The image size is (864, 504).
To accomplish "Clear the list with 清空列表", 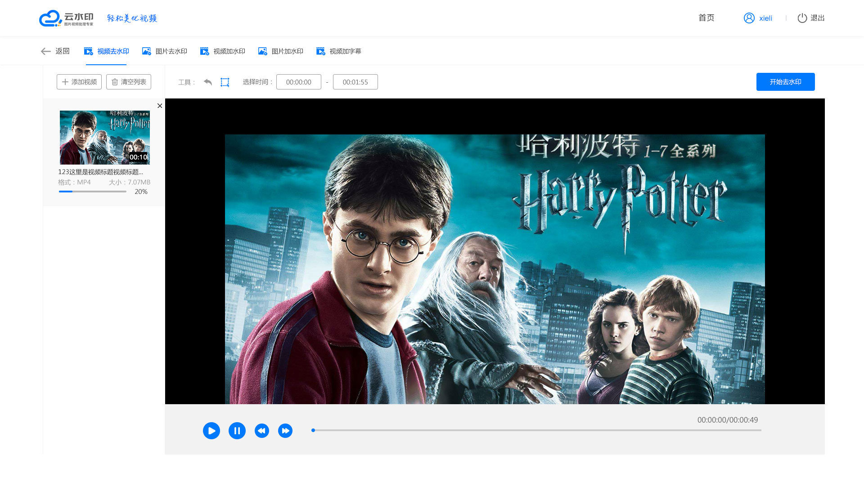I will coord(129,82).
